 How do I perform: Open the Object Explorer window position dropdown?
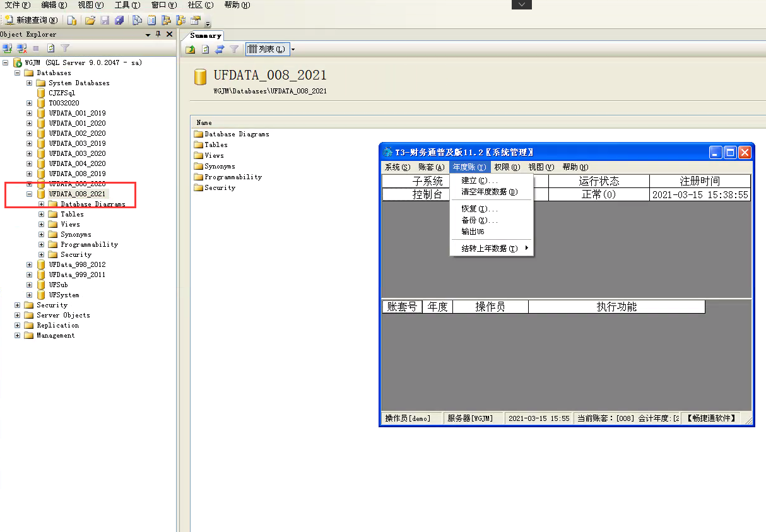pos(148,35)
